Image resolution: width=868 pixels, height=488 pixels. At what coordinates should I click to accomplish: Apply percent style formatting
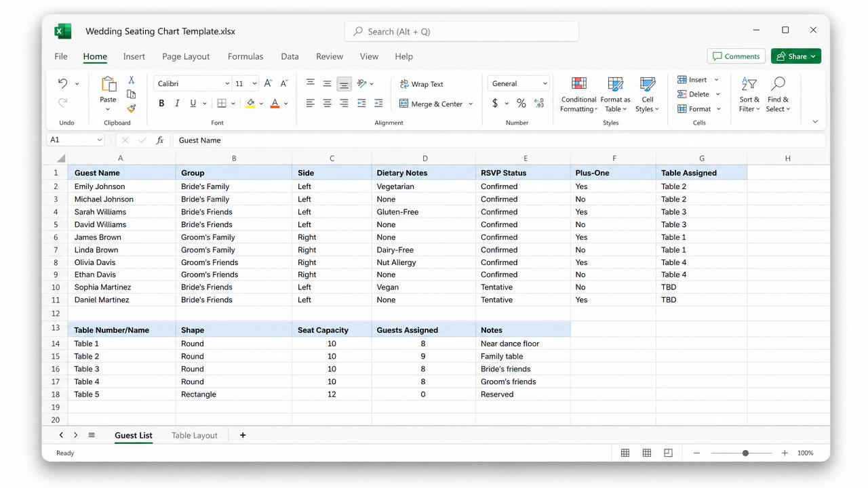pos(521,103)
